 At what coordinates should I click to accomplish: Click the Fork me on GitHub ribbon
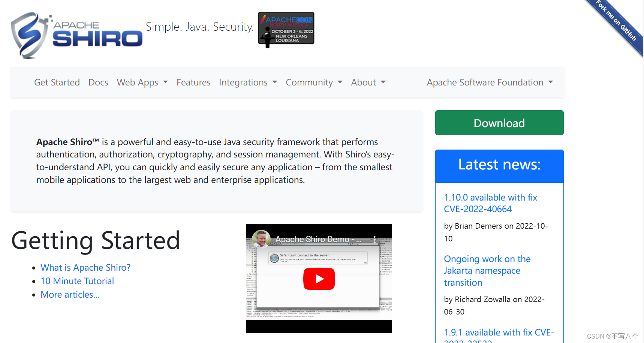[x=616, y=22]
